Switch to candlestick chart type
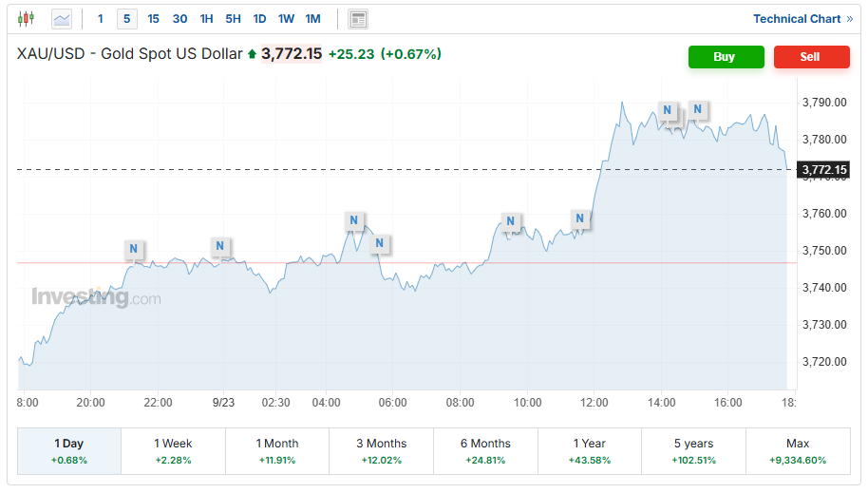 coord(26,19)
